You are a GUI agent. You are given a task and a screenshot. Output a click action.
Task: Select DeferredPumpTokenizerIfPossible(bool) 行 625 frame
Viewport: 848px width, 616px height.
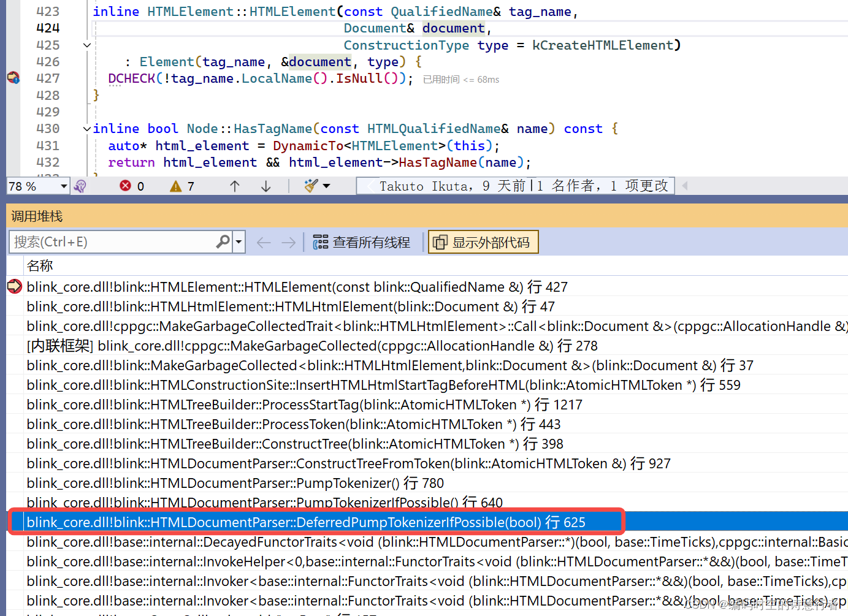[306, 522]
